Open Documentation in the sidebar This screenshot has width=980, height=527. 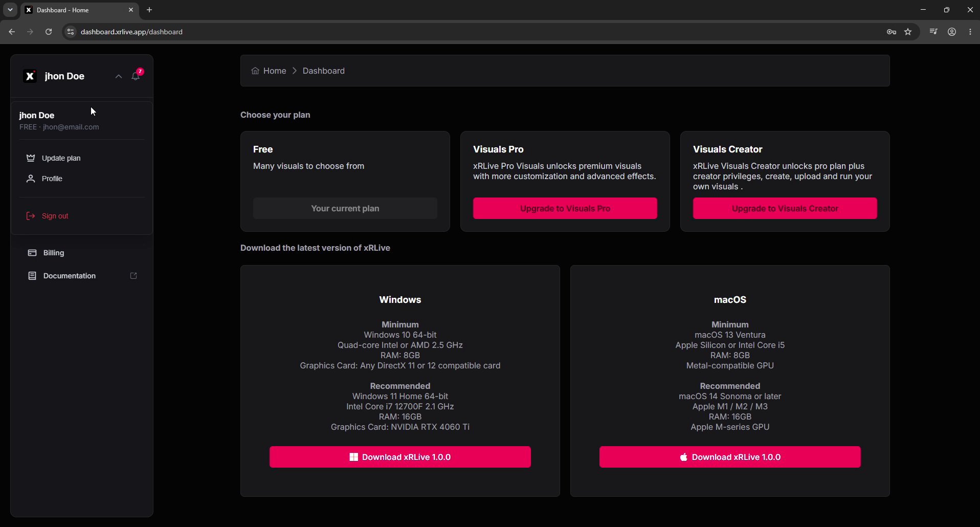(82, 276)
